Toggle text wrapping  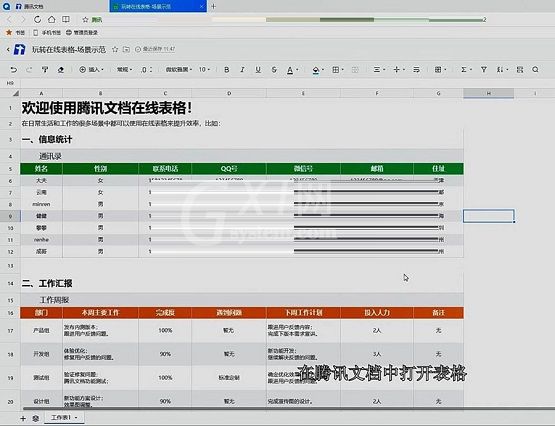[x=417, y=70]
